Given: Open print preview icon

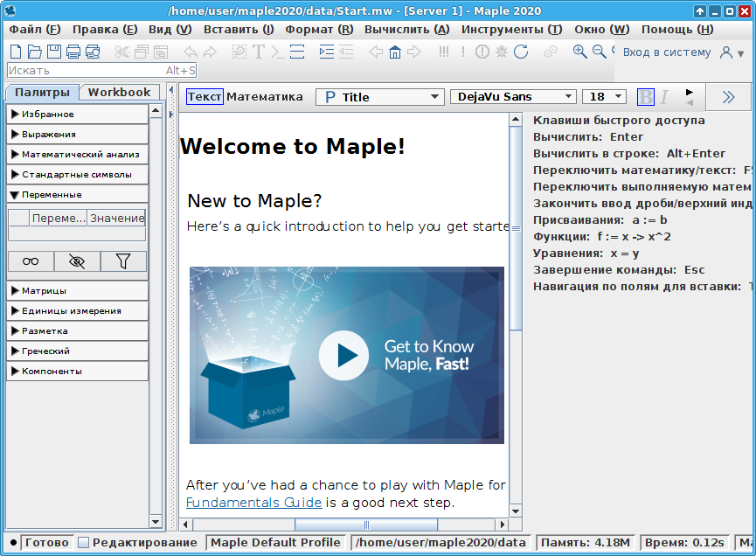Looking at the screenshot, I should 93,51.
